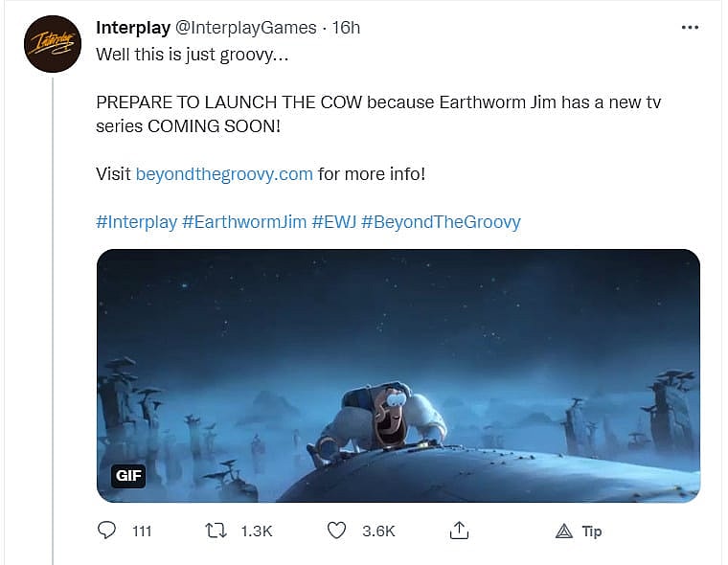Click the 111 replies count
The image size is (728, 565).
[x=141, y=531]
